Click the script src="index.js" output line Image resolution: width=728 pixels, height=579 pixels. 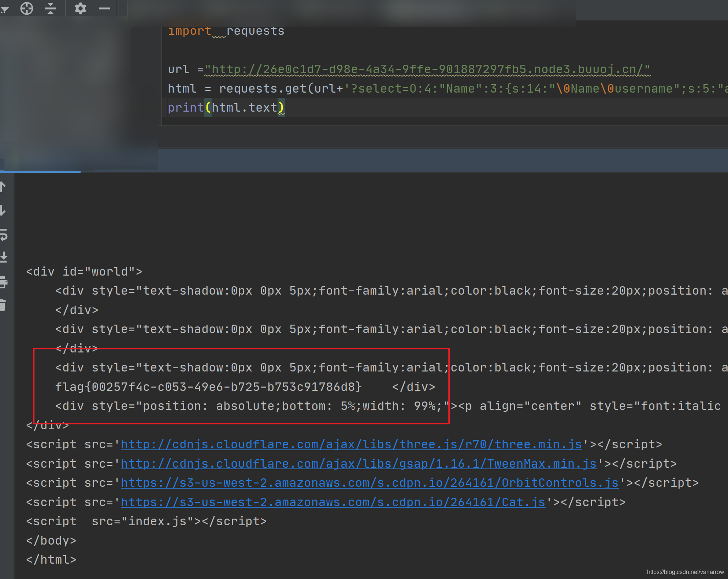point(146,521)
